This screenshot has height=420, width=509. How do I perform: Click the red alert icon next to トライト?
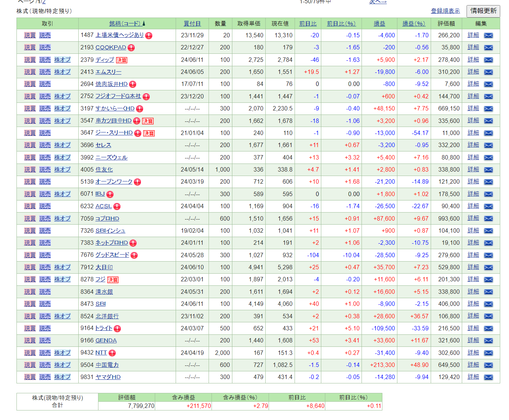click(117, 329)
